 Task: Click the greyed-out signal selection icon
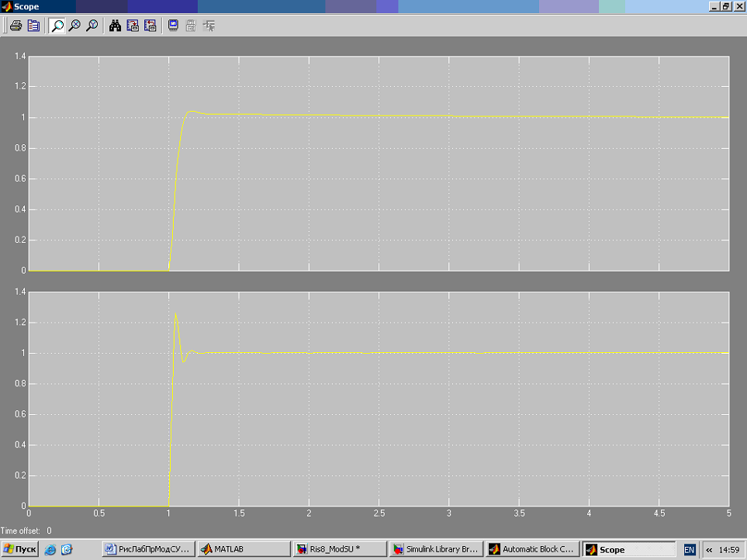[209, 26]
